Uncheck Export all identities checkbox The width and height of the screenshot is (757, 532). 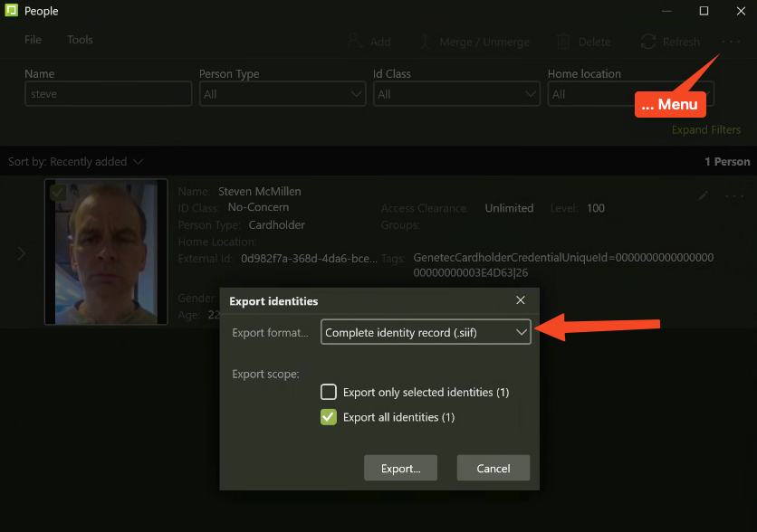pos(329,417)
